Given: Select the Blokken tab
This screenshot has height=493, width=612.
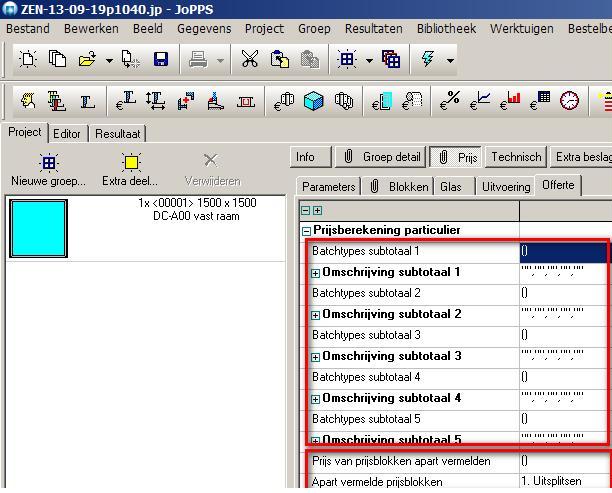Looking at the screenshot, I should pyautogui.click(x=399, y=187).
